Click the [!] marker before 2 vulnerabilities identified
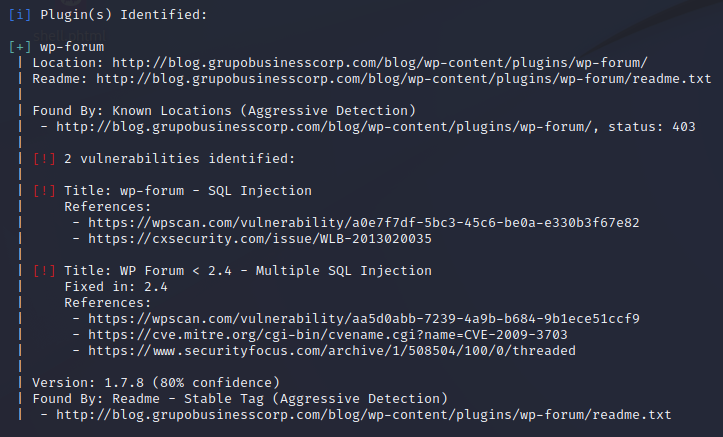The image size is (723, 437). (44, 158)
